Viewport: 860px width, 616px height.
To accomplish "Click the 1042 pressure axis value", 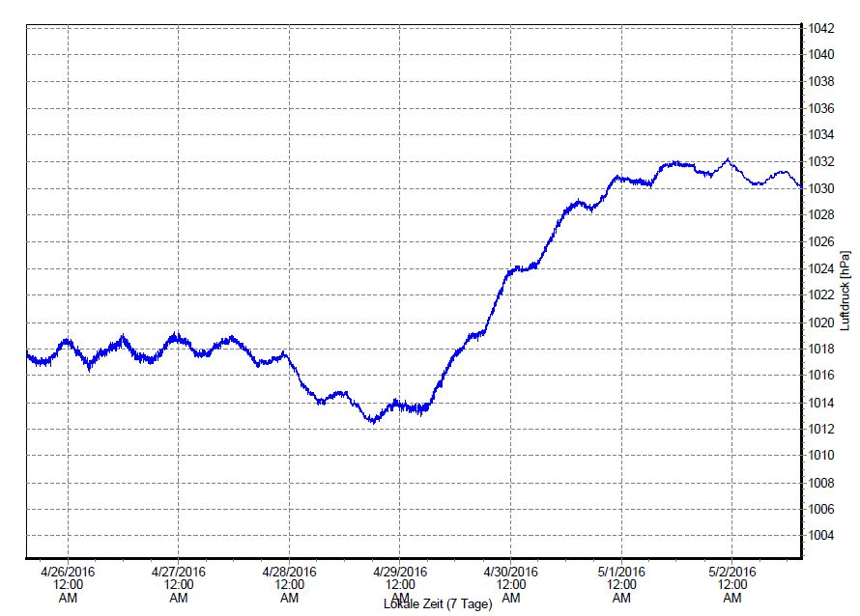I will pos(820,28).
